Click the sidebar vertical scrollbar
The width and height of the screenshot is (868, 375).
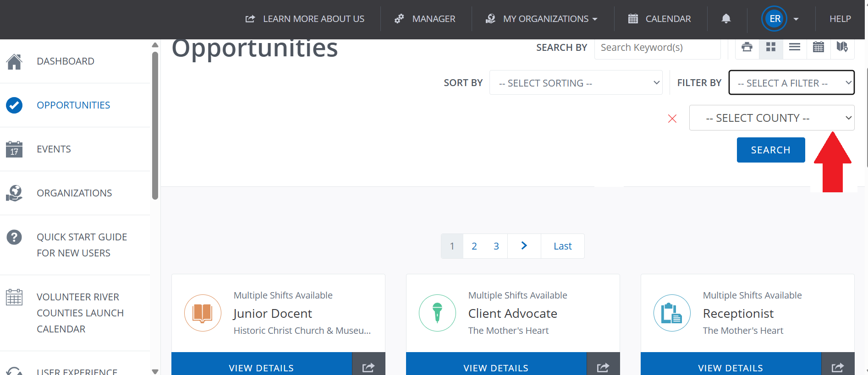pos(155,126)
